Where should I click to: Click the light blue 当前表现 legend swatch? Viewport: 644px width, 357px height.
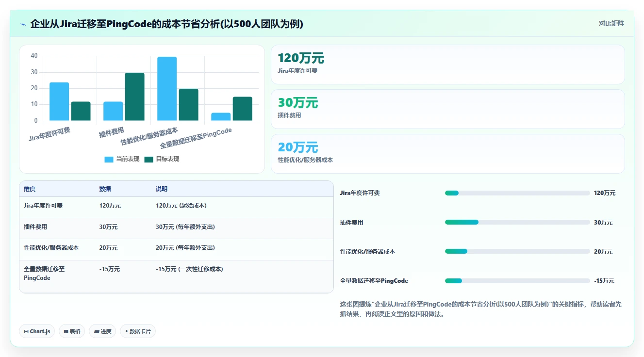(x=109, y=159)
